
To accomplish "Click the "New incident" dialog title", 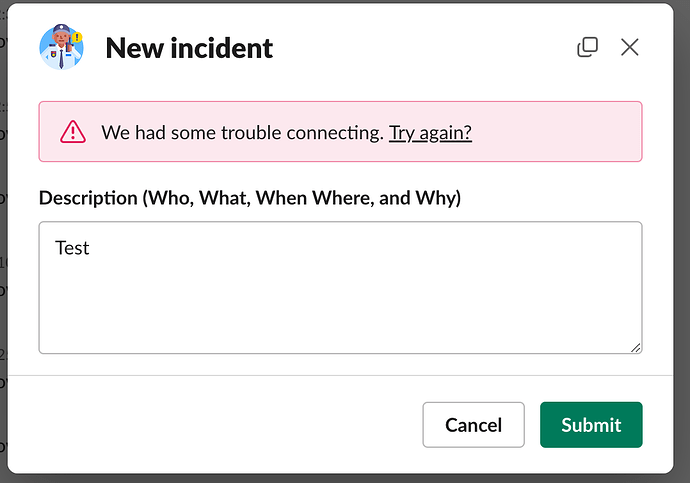I will (x=189, y=47).
